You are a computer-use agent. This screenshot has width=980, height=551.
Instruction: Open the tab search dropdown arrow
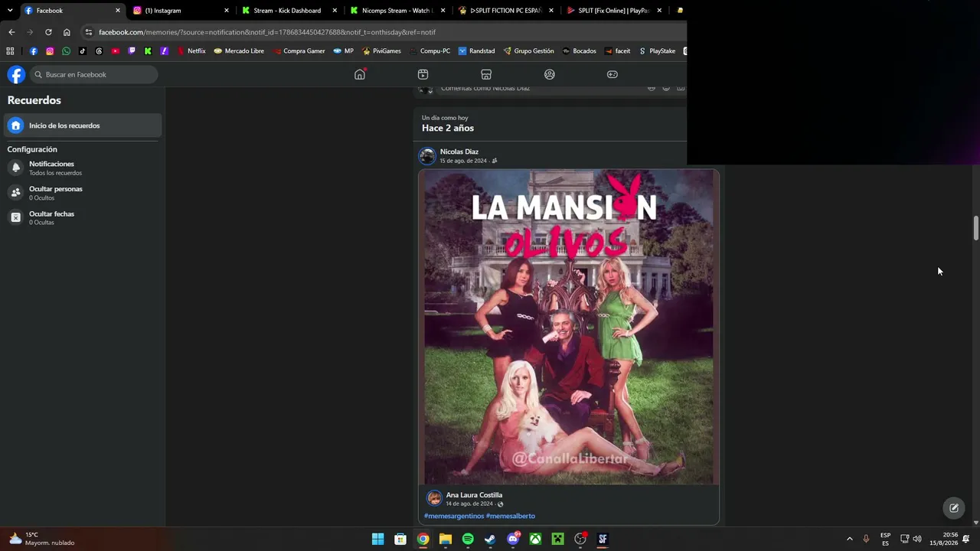pyautogui.click(x=10, y=11)
